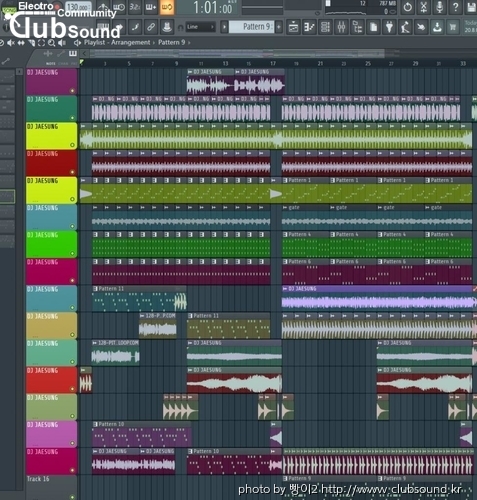Click the Pattern 9 pattern selector

pyautogui.click(x=251, y=27)
